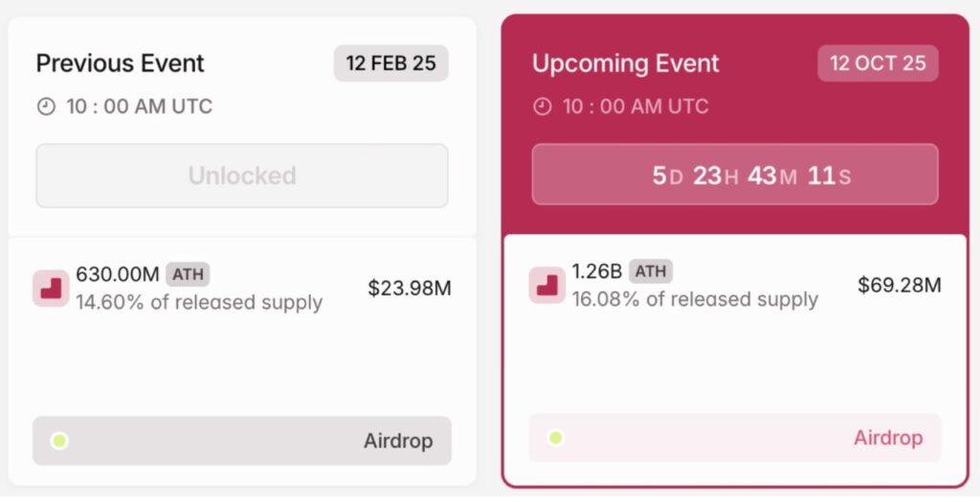The height and width of the screenshot is (502, 980).
Task: Click the ATH token icon in Upcoming Event
Action: click(547, 285)
